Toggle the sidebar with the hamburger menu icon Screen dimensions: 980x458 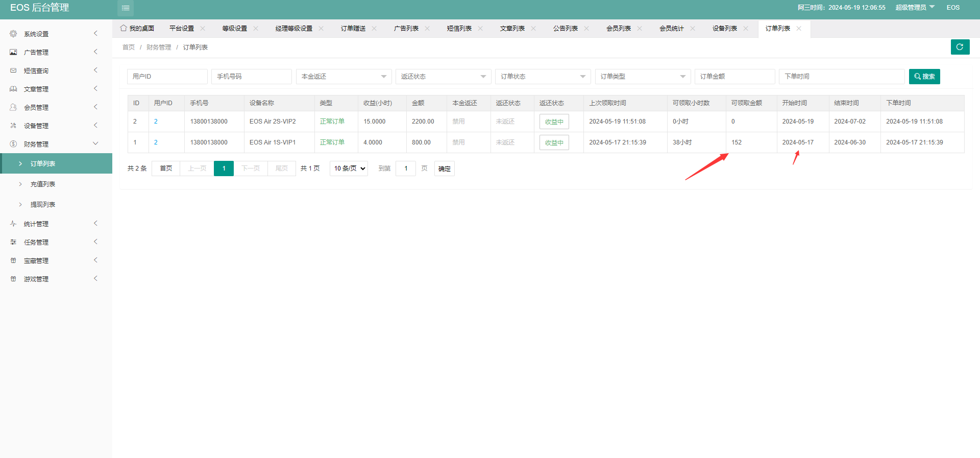pyautogui.click(x=126, y=8)
